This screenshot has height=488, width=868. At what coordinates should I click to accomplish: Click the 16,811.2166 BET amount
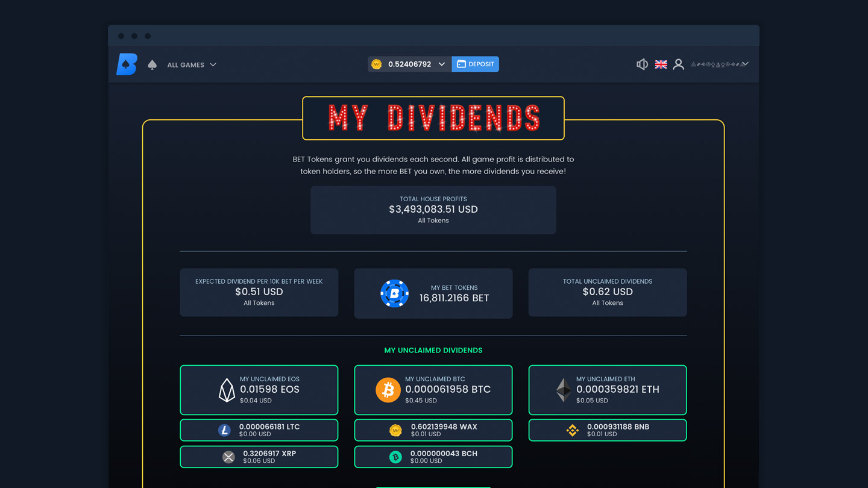tap(454, 298)
